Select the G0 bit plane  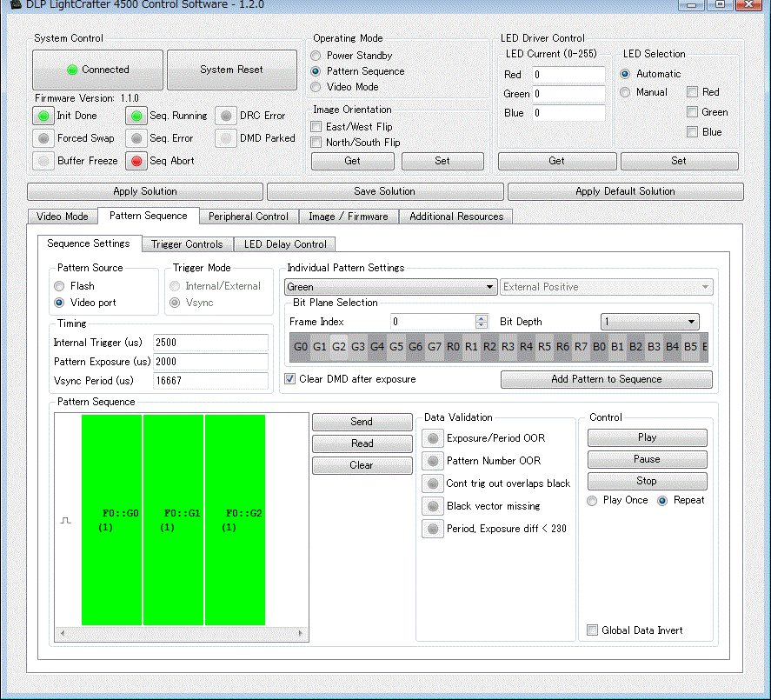(300, 347)
